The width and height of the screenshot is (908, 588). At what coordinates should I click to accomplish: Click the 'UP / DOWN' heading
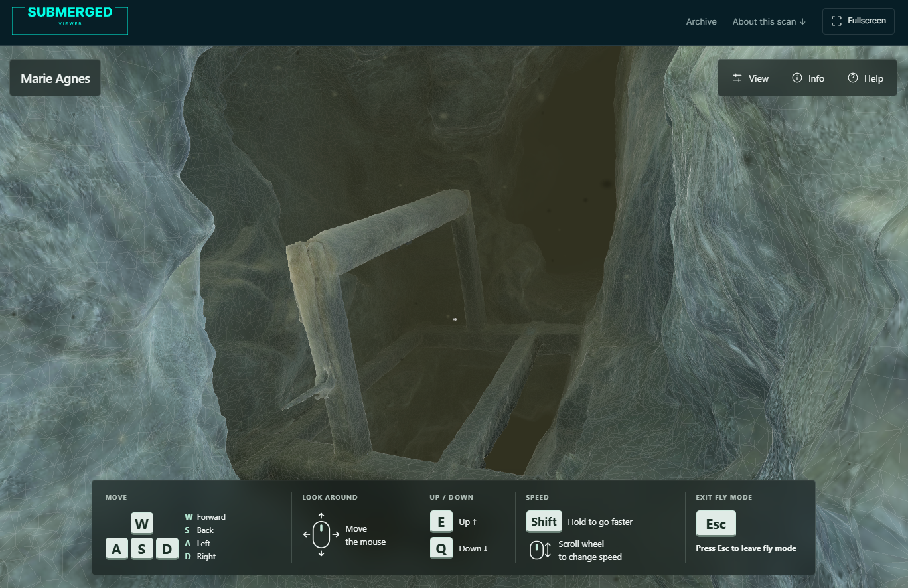click(451, 497)
